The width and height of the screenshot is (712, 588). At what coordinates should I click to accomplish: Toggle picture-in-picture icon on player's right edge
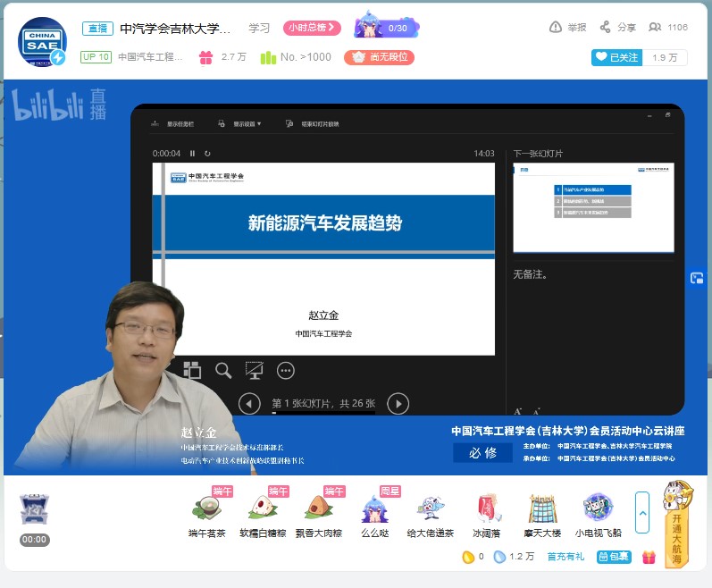698,278
